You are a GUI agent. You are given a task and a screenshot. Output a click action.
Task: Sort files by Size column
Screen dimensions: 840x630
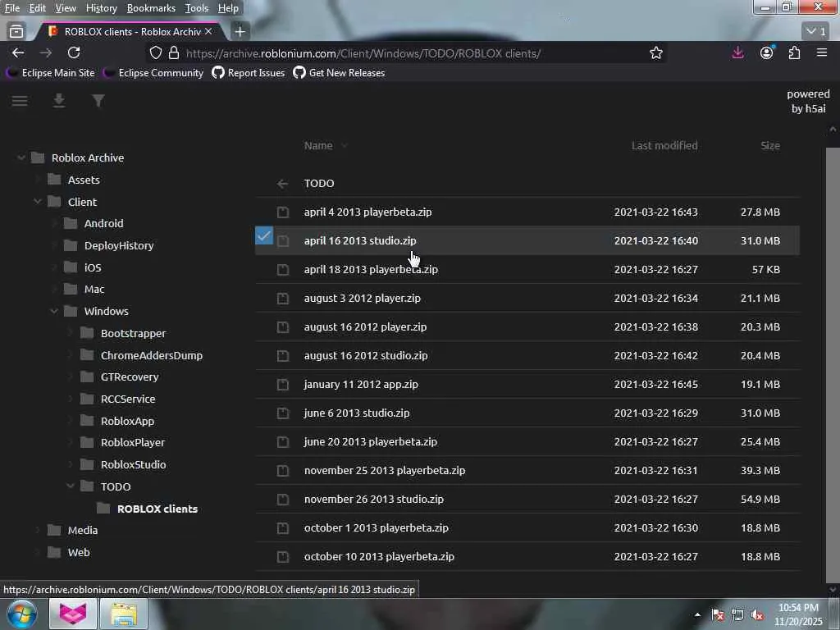(x=769, y=146)
